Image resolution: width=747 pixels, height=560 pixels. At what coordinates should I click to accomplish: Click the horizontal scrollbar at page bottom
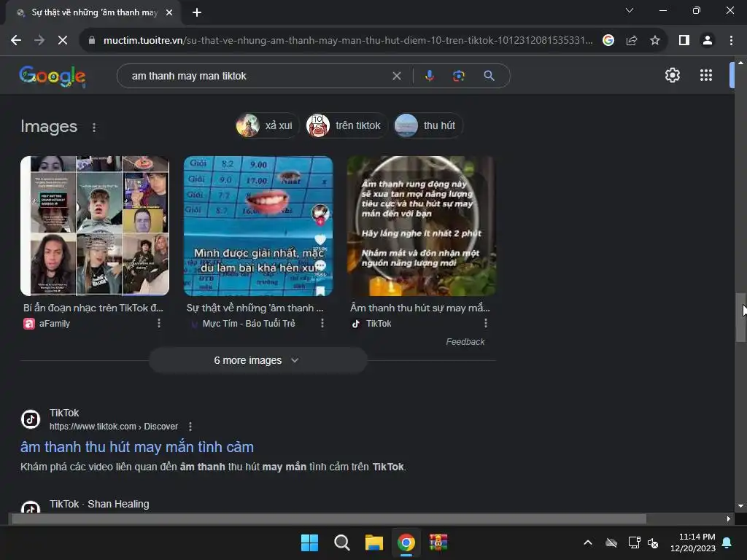(x=329, y=518)
